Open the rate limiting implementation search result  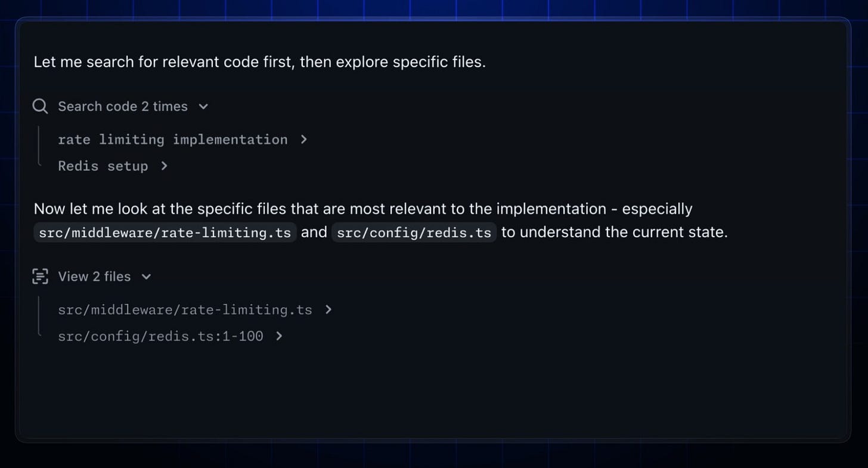pos(172,140)
